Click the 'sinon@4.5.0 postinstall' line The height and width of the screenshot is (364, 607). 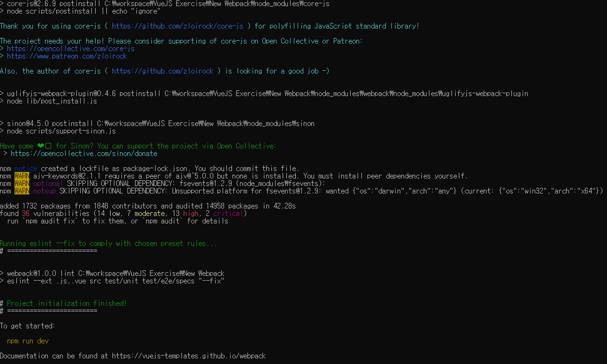pyautogui.click(x=157, y=124)
